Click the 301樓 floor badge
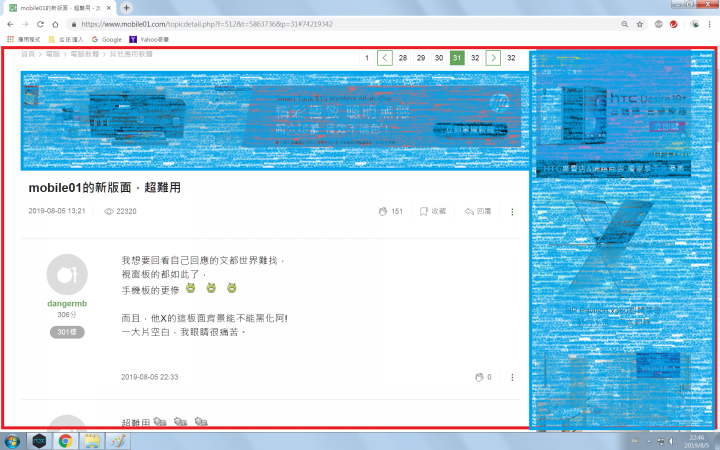This screenshot has width=720, height=450. (67, 332)
